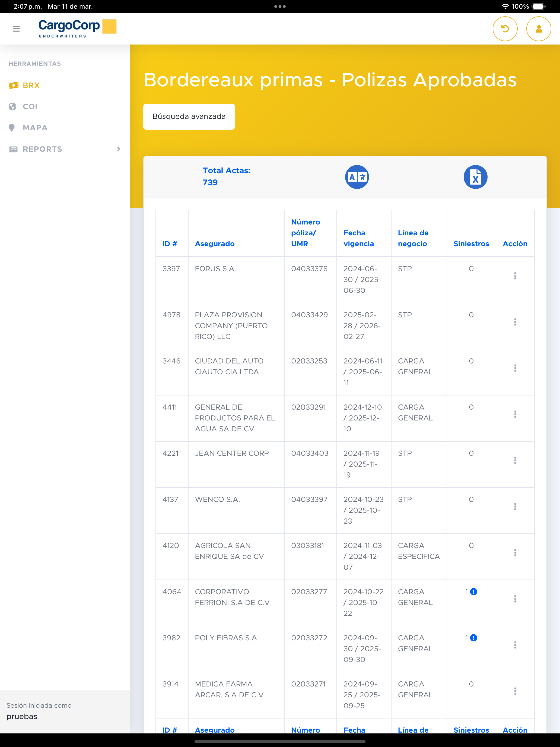Image resolution: width=560 pixels, height=747 pixels.
Task: Click the BRX money icon
Action: (13, 85)
